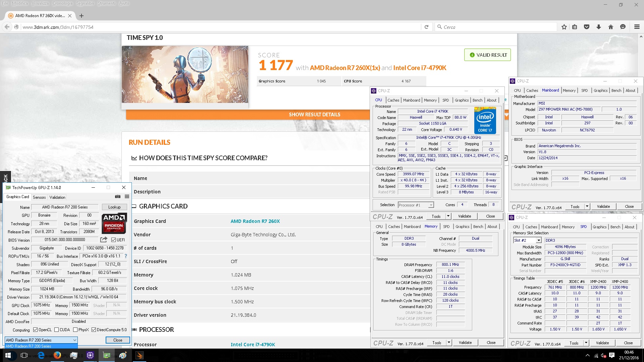Toggle the DirectCompute 5.0 checkbox

94,330
